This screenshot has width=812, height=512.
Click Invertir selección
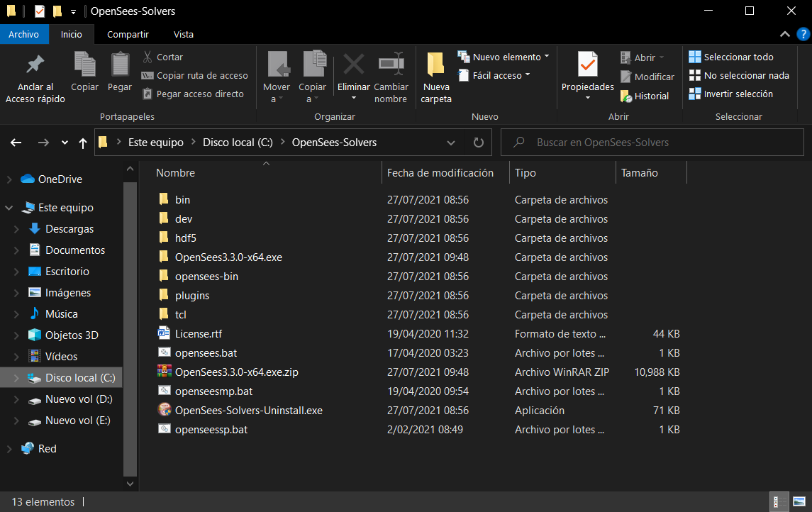(x=730, y=94)
